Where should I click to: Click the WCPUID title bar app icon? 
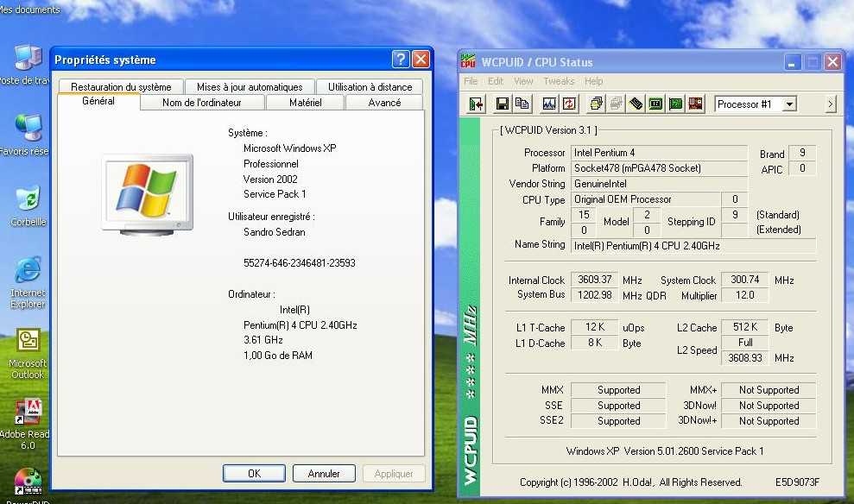coord(468,61)
